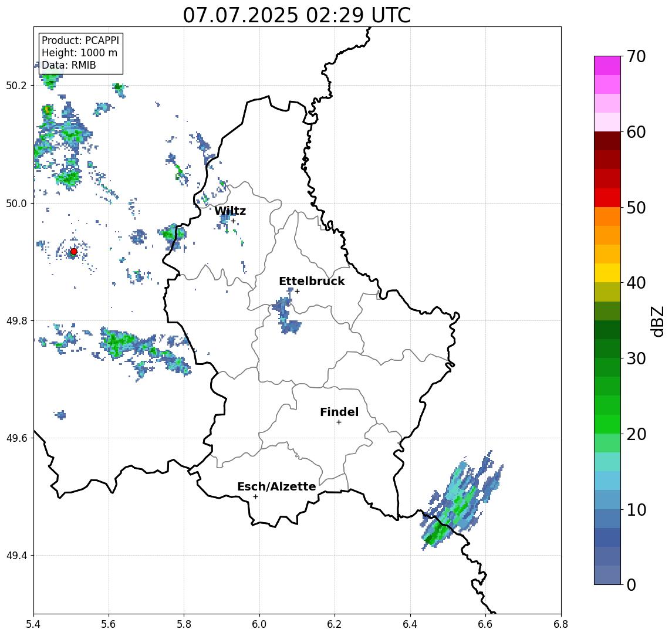This screenshot has height=636, width=672.
Task: Click the latitude tick label 49.8
Action: (16, 320)
